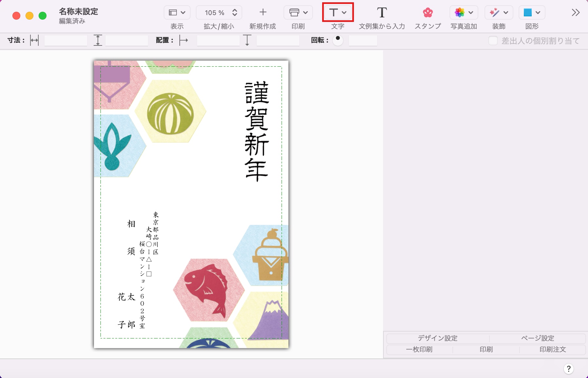Click the 名称未設定 document title
This screenshot has width=588, height=378.
pos(79,11)
